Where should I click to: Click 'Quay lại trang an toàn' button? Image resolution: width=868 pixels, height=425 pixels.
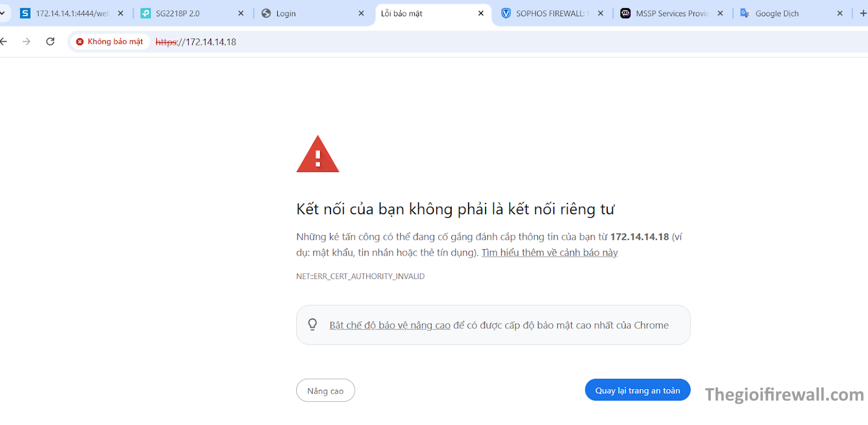pos(637,390)
